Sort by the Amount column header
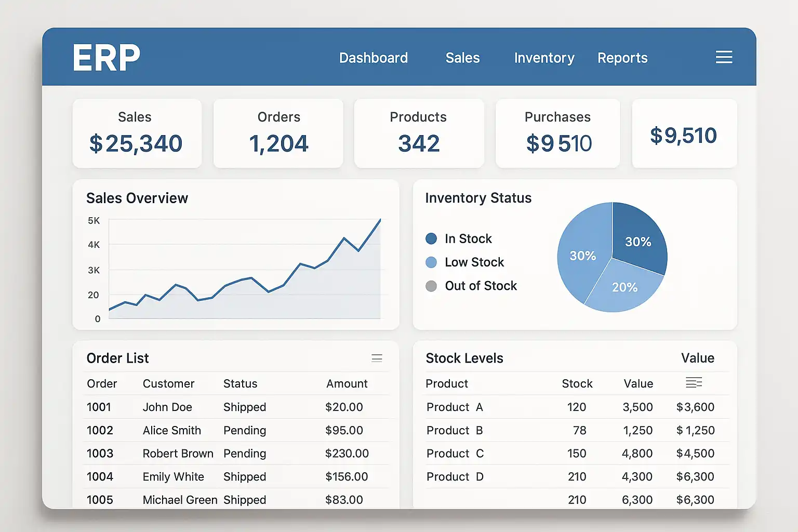The height and width of the screenshot is (532, 798). tap(347, 383)
